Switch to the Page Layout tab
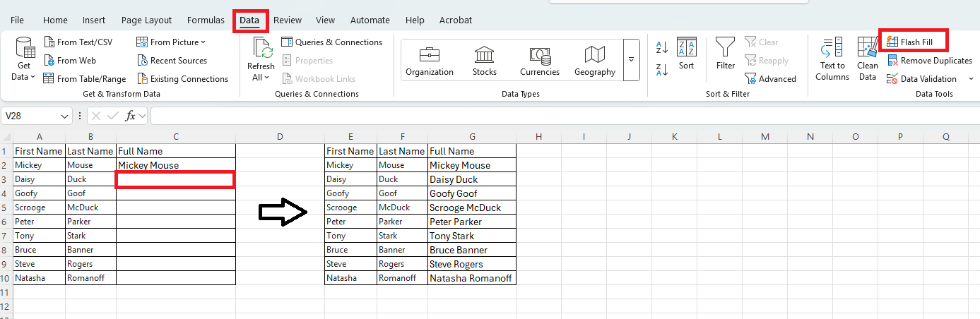The image size is (980, 319). tap(146, 20)
